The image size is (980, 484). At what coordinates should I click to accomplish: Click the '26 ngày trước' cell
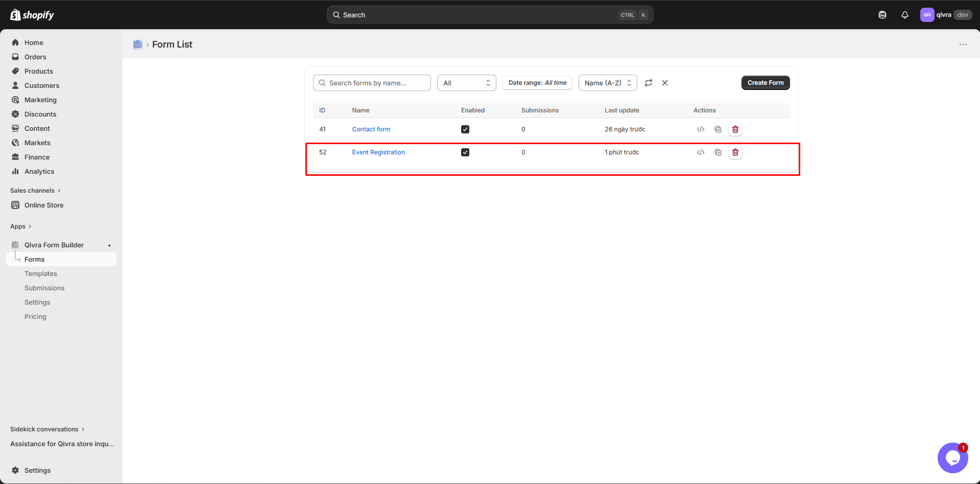625,129
